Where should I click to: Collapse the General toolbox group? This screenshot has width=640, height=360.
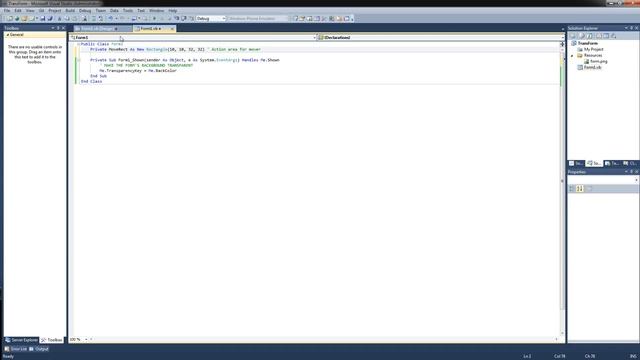click(x=8, y=35)
